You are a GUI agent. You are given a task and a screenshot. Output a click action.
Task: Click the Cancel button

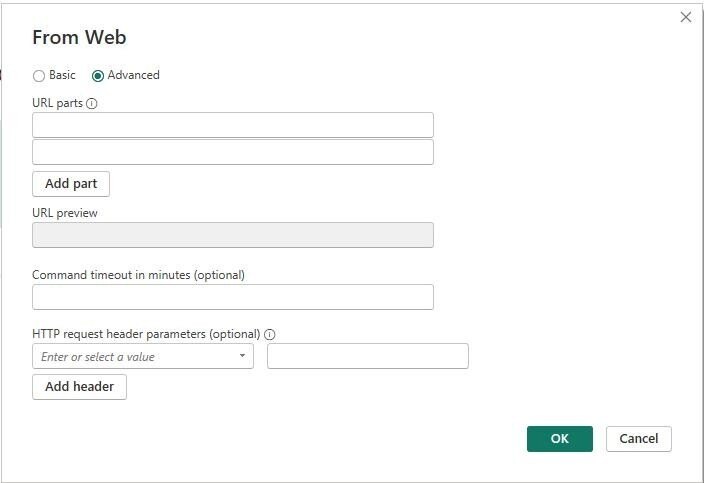639,439
